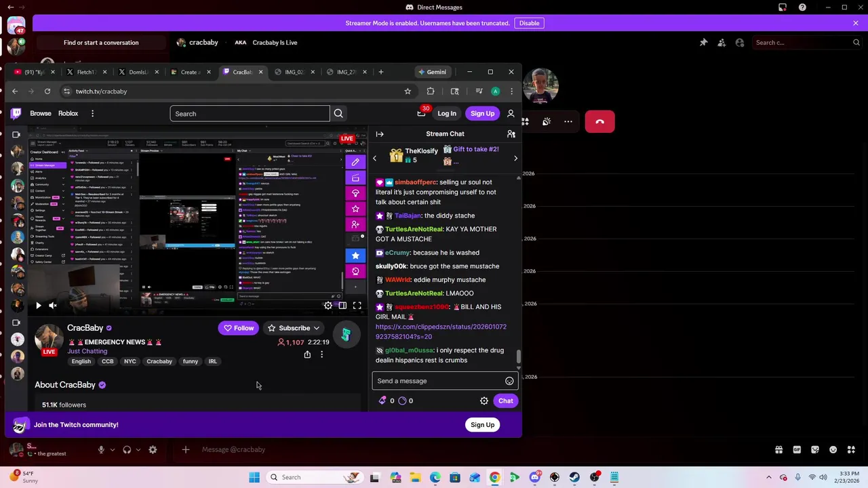Select the NYC tag

click(130, 362)
